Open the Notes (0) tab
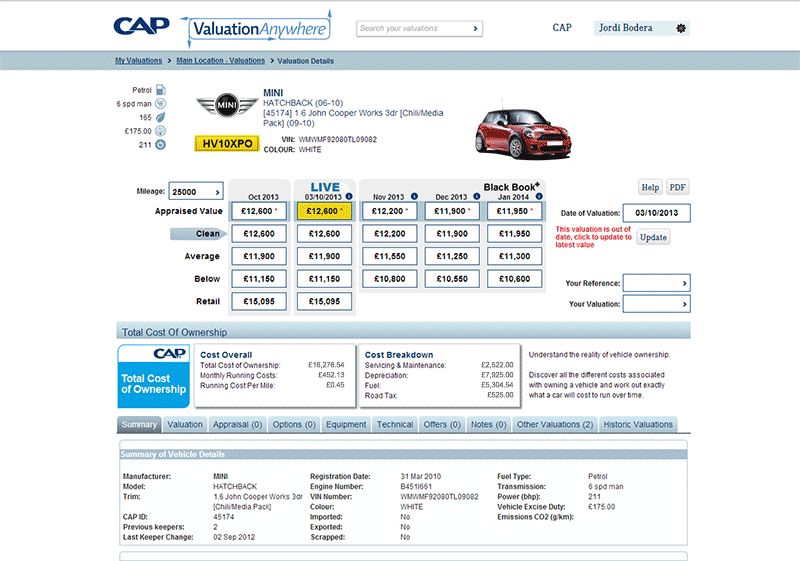 (488, 424)
